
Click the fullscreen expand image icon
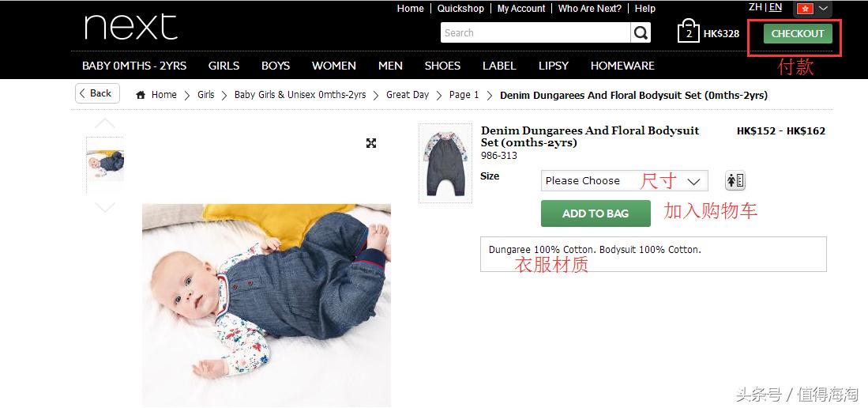click(x=371, y=143)
